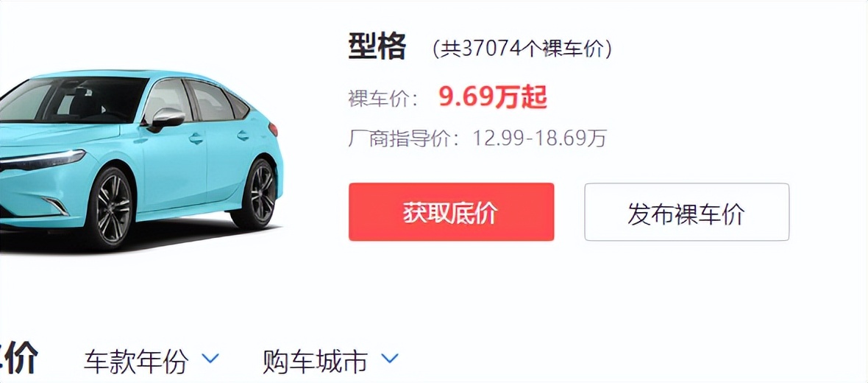Click the red 获取底价 button

pyautogui.click(x=451, y=211)
